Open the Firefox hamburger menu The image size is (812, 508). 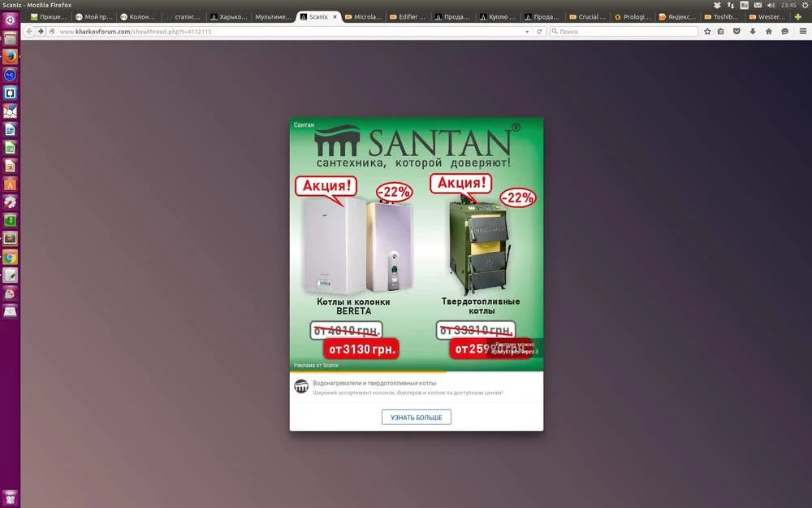[803, 32]
